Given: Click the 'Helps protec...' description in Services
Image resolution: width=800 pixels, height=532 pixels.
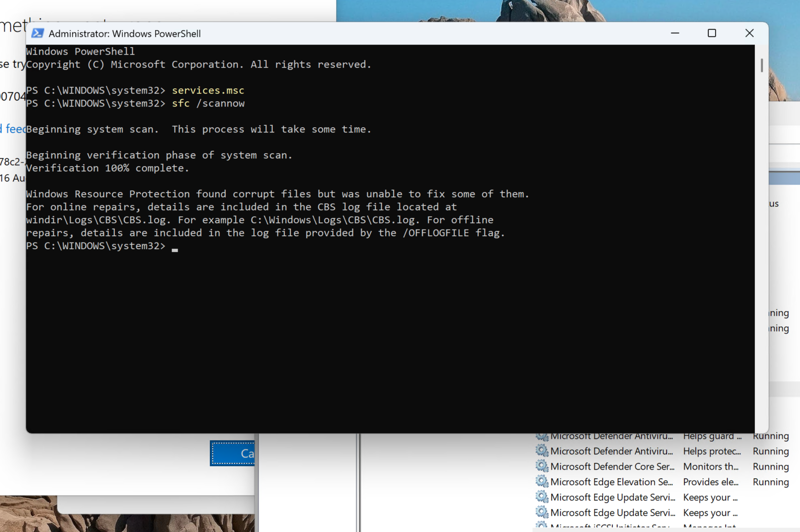Looking at the screenshot, I should 712,451.
